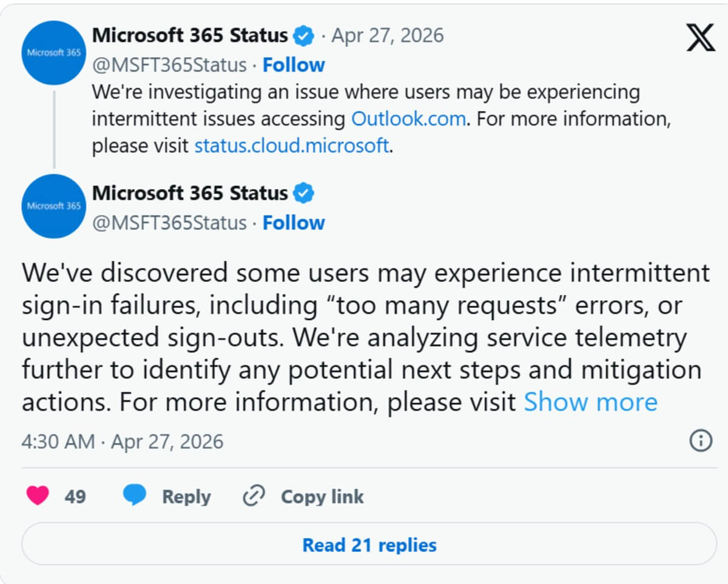This screenshot has width=728, height=584.
Task: Expand the thread via Read 21 replies
Action: [x=368, y=545]
